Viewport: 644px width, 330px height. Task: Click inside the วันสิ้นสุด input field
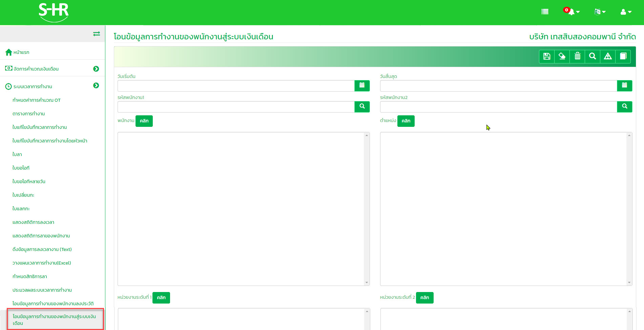(x=498, y=86)
